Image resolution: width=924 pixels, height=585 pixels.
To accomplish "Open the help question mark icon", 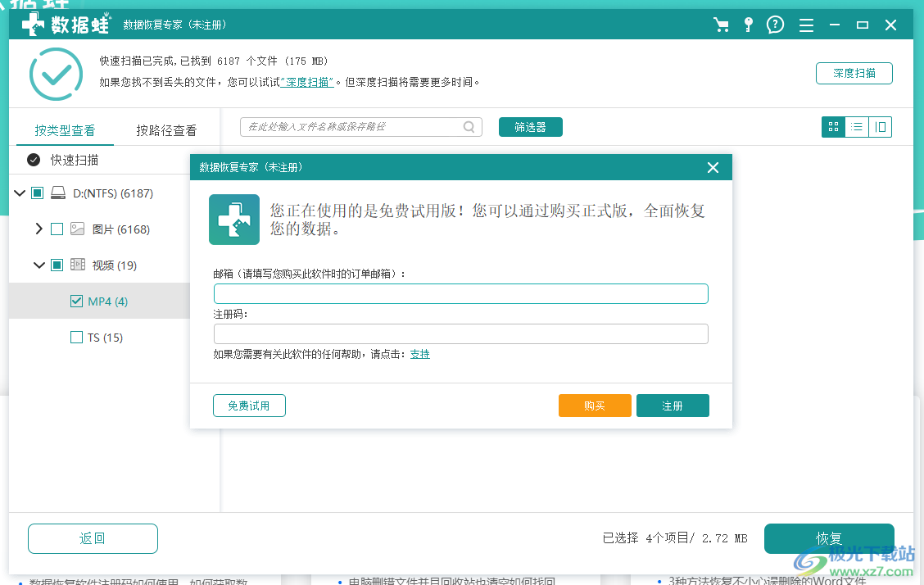I will [776, 25].
